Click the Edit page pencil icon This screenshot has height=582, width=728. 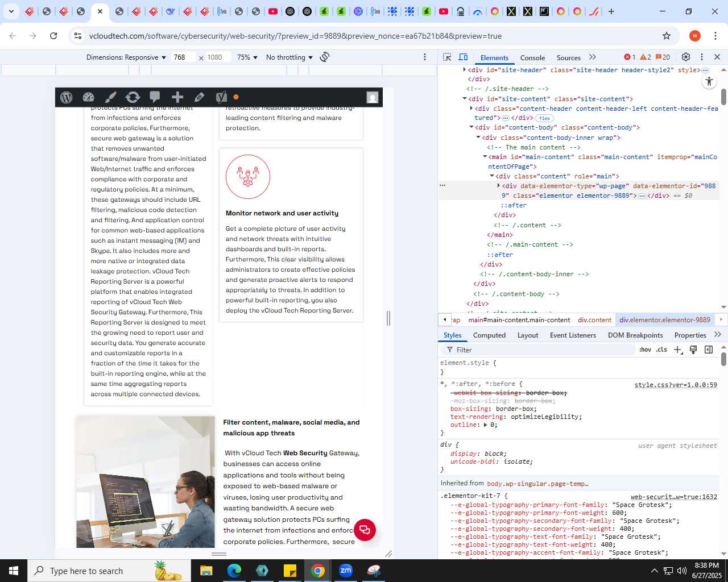pos(199,97)
